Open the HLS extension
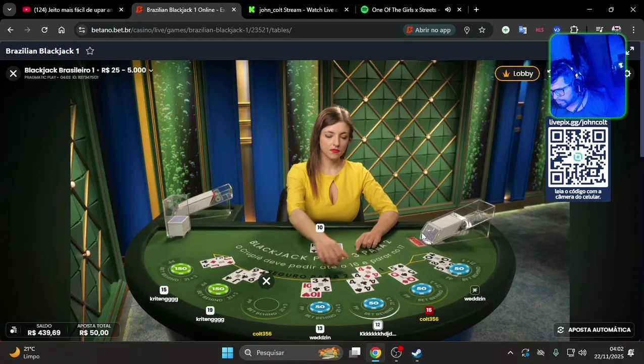This screenshot has height=364, width=644. (539, 30)
